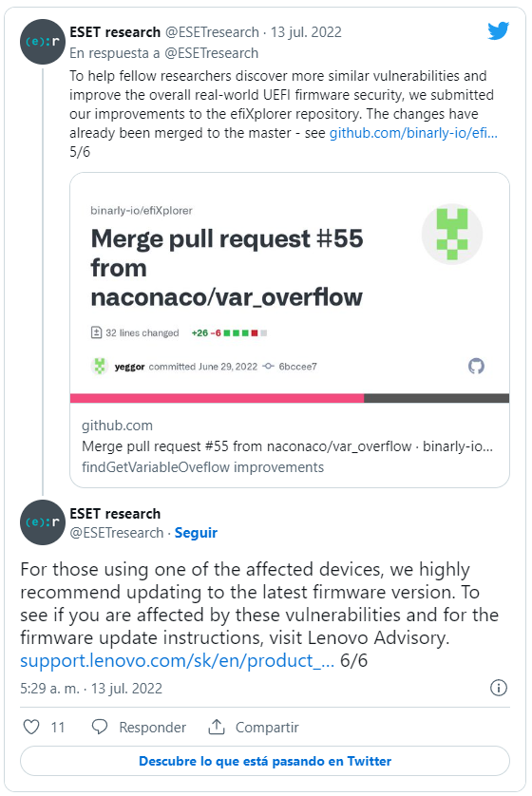The image size is (532, 796).
Task: Open the ESET research avatar on the second tweet
Action: (43, 522)
